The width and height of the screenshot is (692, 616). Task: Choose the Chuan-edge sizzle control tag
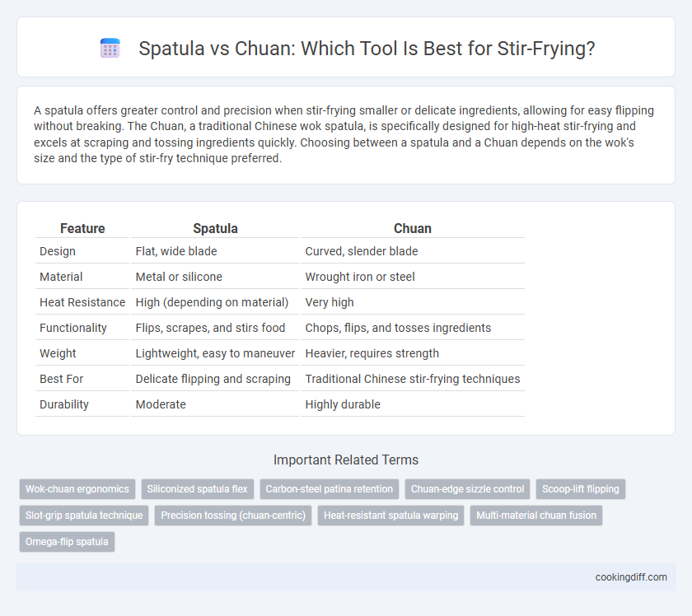point(467,489)
